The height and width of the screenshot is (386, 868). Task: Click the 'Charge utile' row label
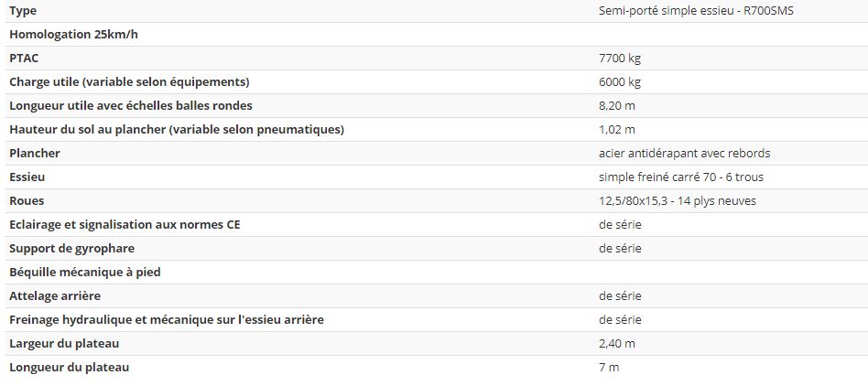(129, 81)
